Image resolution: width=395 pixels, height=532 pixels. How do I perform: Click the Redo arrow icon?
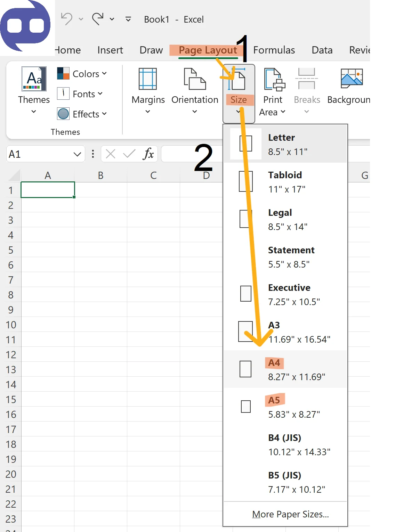point(98,19)
